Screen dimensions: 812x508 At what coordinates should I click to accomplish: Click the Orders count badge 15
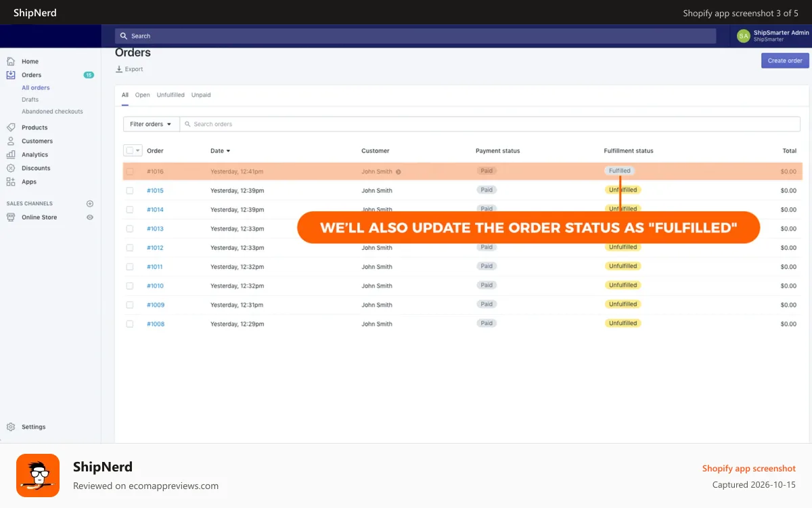[x=89, y=75]
